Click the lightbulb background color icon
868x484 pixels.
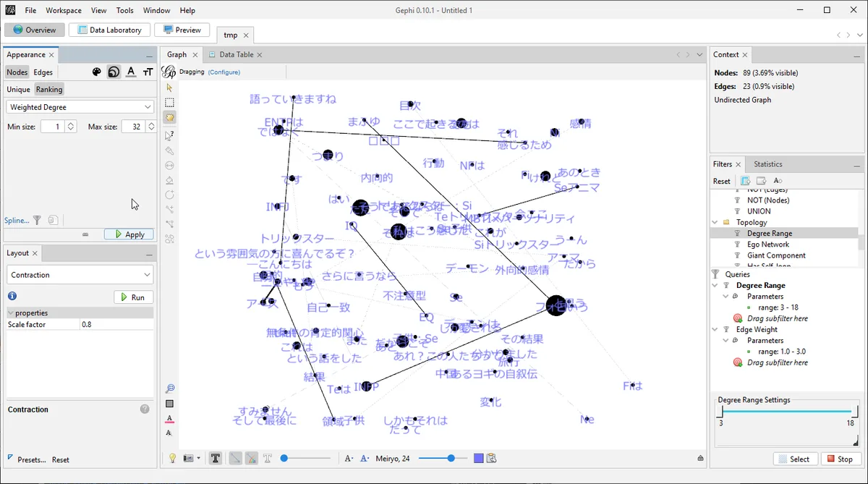point(172,458)
